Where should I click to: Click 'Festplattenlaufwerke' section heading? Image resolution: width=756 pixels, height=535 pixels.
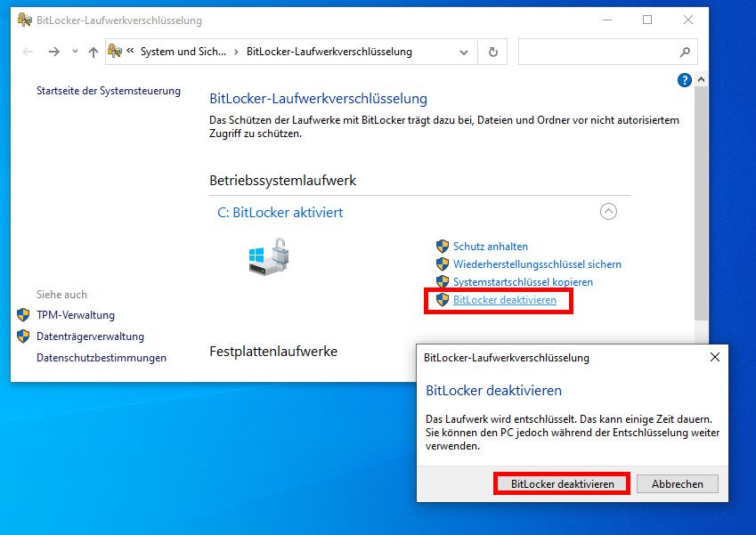(273, 352)
